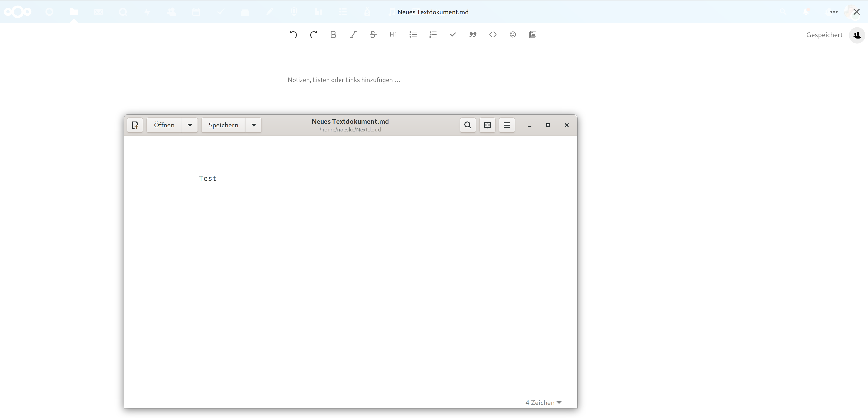The image size is (868, 418).
Task: Toggle the gedit preview/reader view icon
Action: click(x=487, y=125)
